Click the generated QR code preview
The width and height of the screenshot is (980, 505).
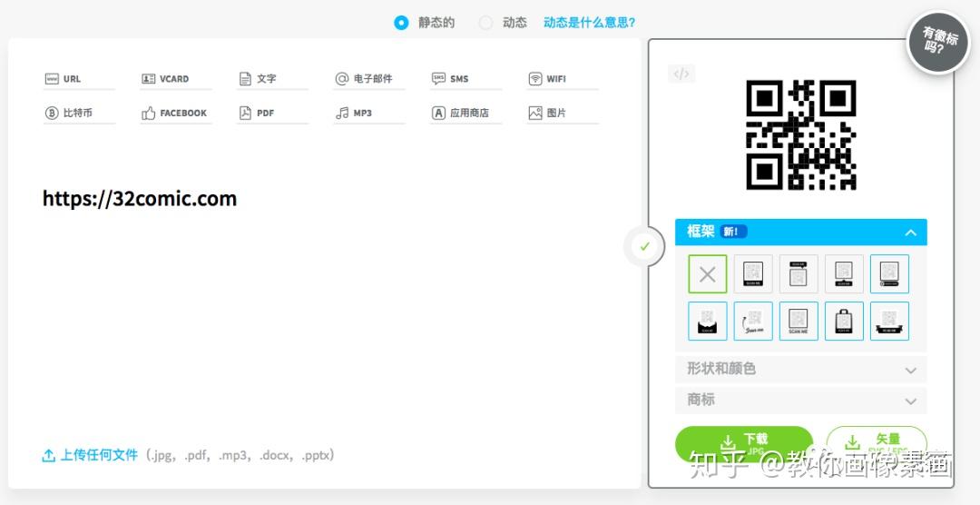[x=801, y=135]
